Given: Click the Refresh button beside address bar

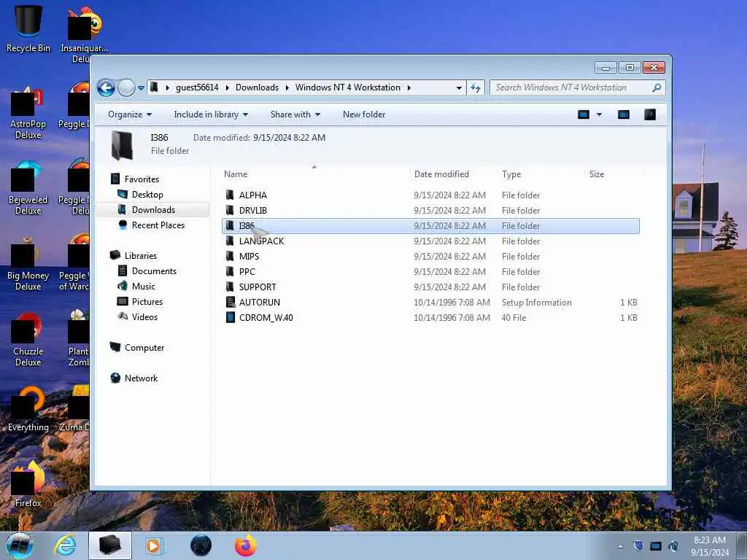Looking at the screenshot, I should pyautogui.click(x=476, y=87).
